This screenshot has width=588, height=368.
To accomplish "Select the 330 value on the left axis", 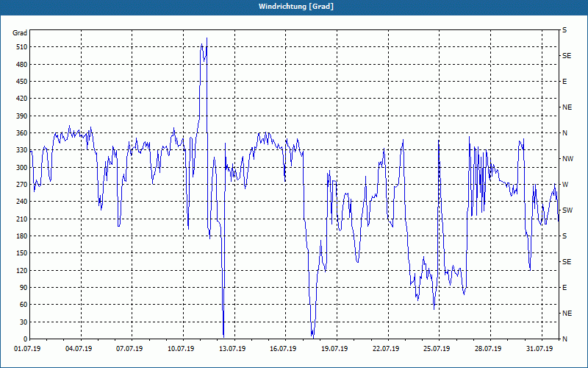I will [22, 150].
